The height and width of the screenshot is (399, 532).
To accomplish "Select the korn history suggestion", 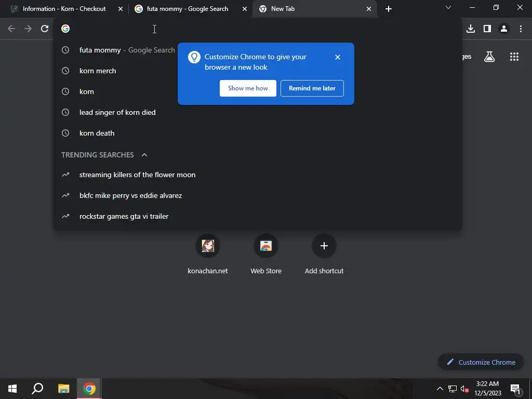I will tap(258, 91).
